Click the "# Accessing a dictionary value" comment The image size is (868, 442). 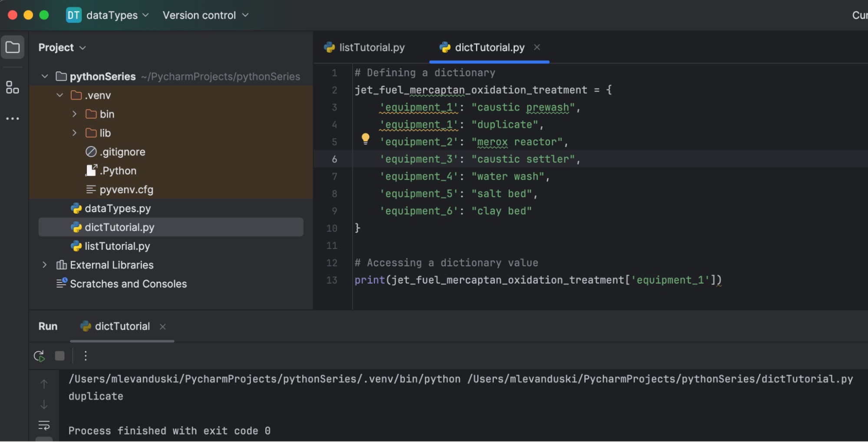pyautogui.click(x=446, y=263)
